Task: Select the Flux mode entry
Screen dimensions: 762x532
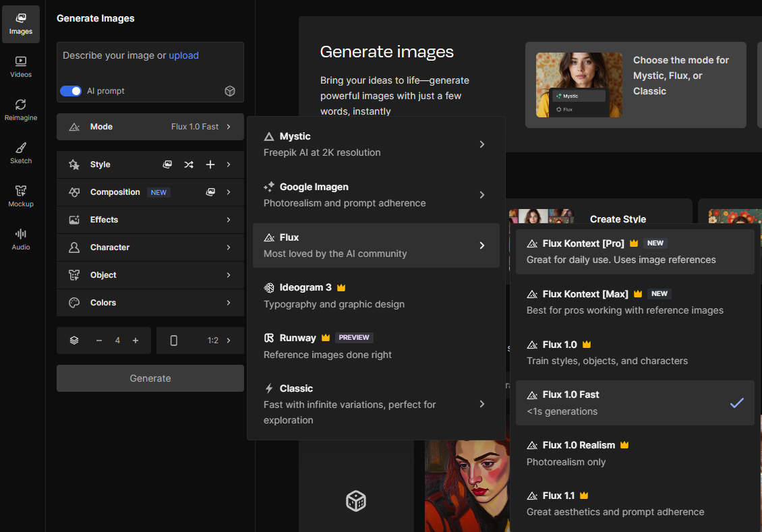Action: coord(376,245)
